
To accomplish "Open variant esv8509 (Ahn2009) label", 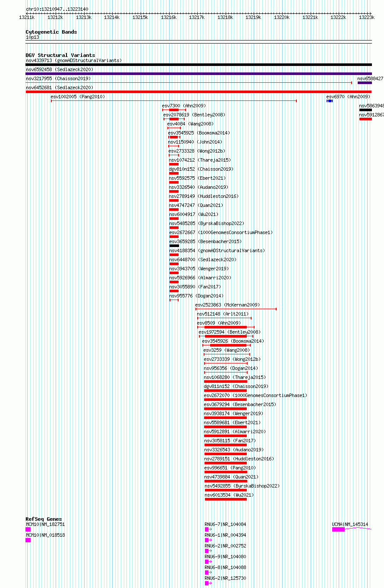I will point(219,323).
